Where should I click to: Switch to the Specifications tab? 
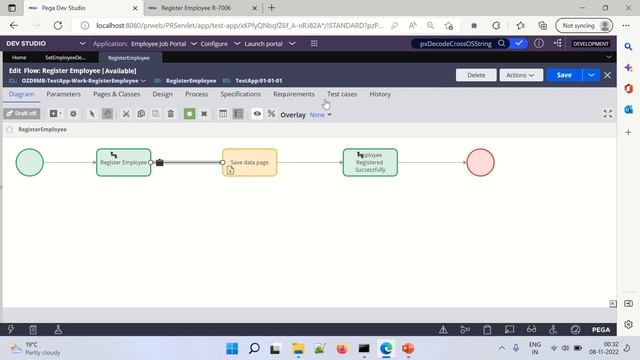pos(240,94)
